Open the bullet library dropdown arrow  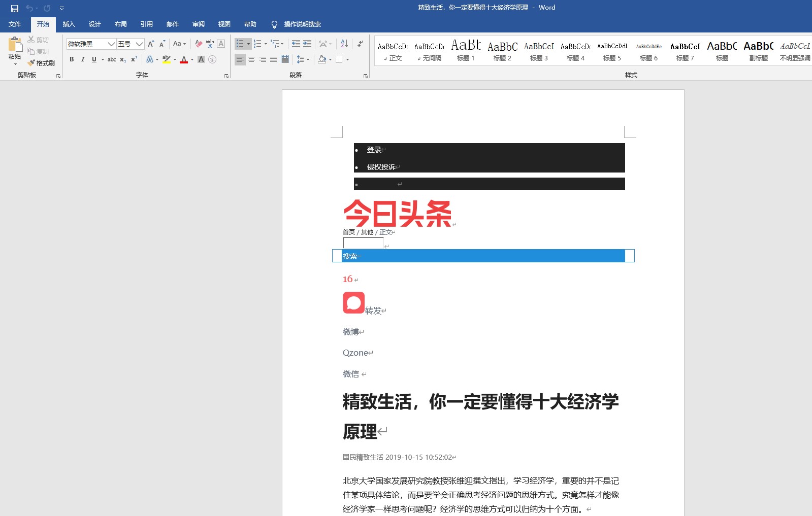(248, 44)
